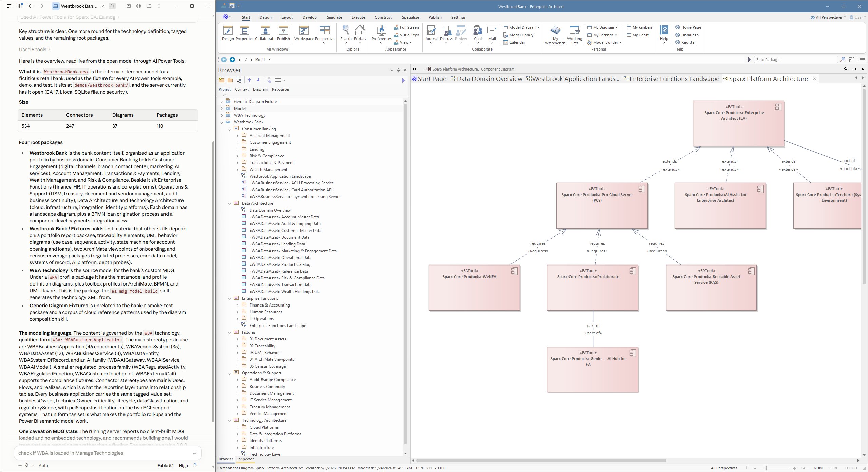Click the Browser move-down arrow icon
868x472 pixels.
click(258, 80)
